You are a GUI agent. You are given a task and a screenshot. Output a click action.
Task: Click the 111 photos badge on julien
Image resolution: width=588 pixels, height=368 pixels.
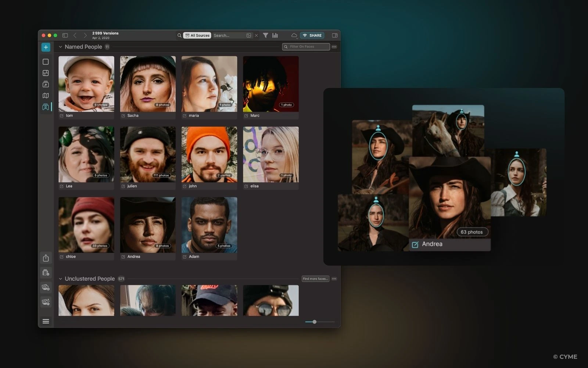[161, 176]
